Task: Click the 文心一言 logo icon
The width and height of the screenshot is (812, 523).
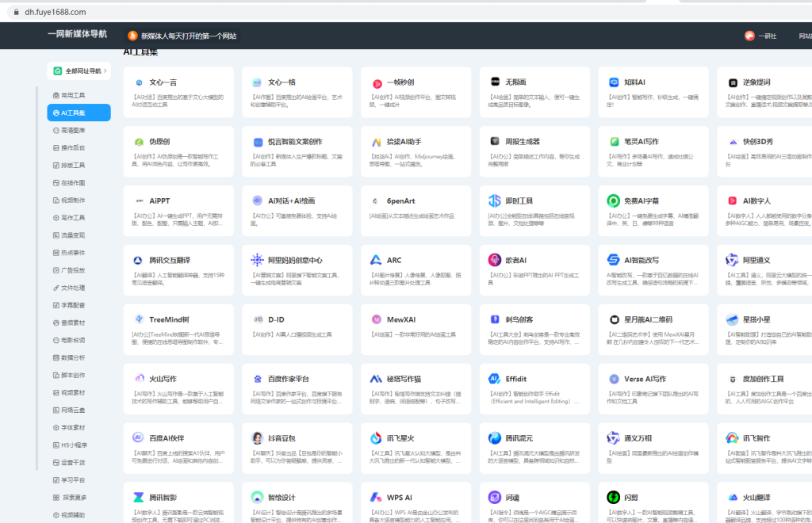Action: (139, 82)
